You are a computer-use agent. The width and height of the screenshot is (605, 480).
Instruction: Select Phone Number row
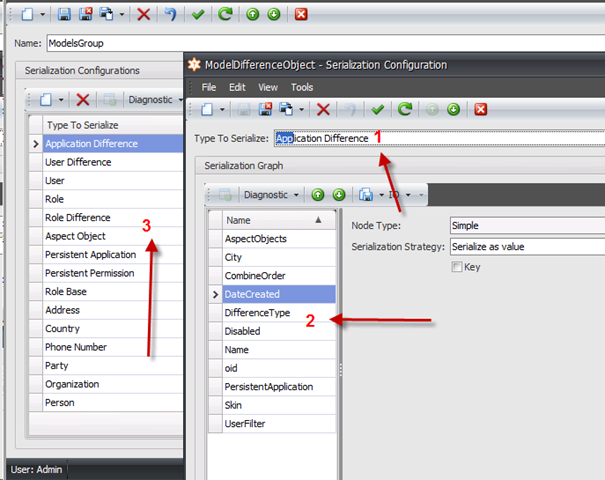tap(113, 347)
